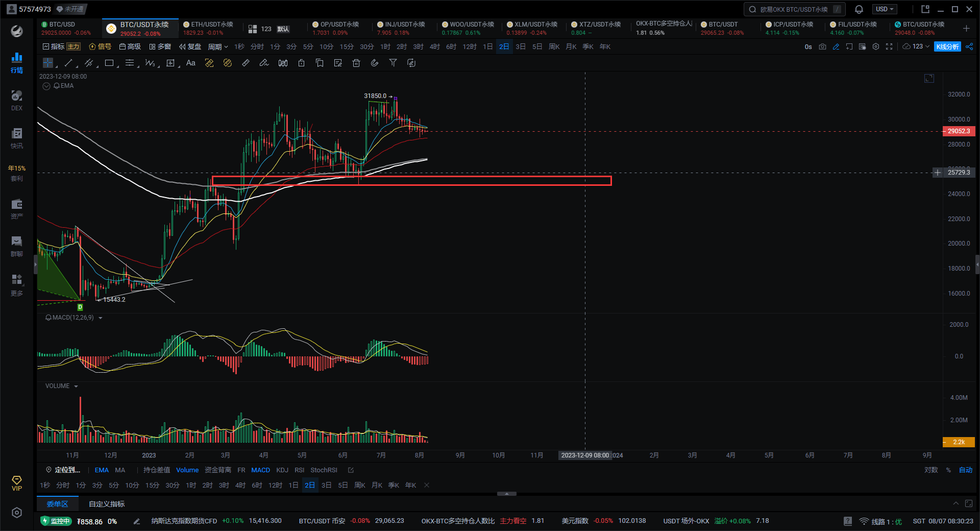Open the MACD(12,26,9) settings dropdown
The width and height of the screenshot is (980, 531).
(100, 317)
